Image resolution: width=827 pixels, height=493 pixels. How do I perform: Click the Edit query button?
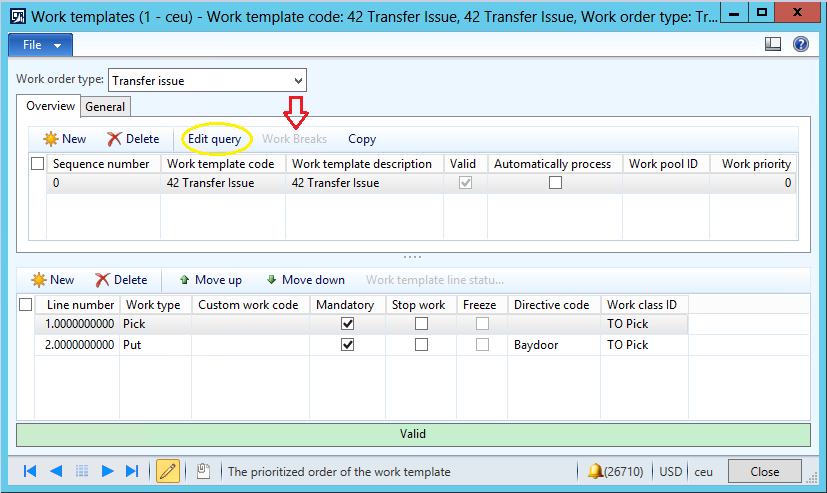tap(214, 139)
